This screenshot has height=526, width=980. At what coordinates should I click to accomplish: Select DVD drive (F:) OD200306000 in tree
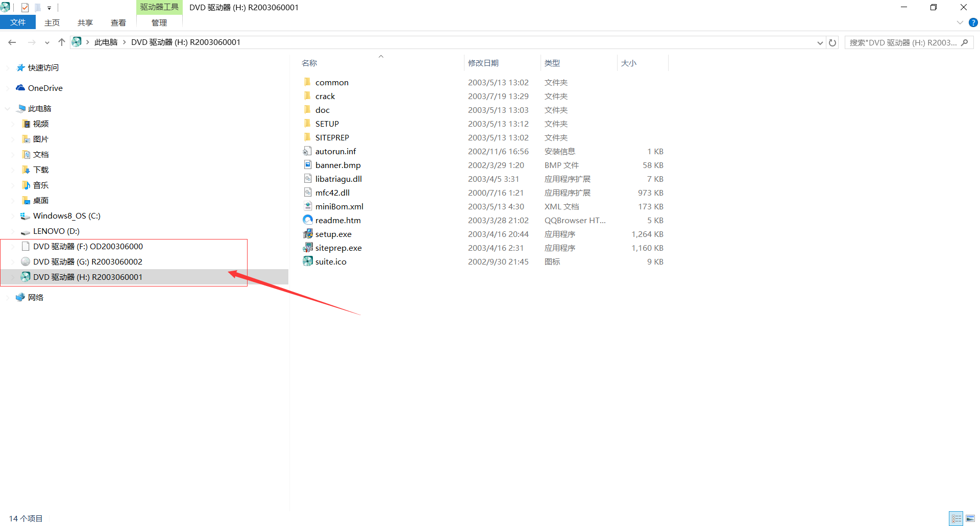[88, 246]
